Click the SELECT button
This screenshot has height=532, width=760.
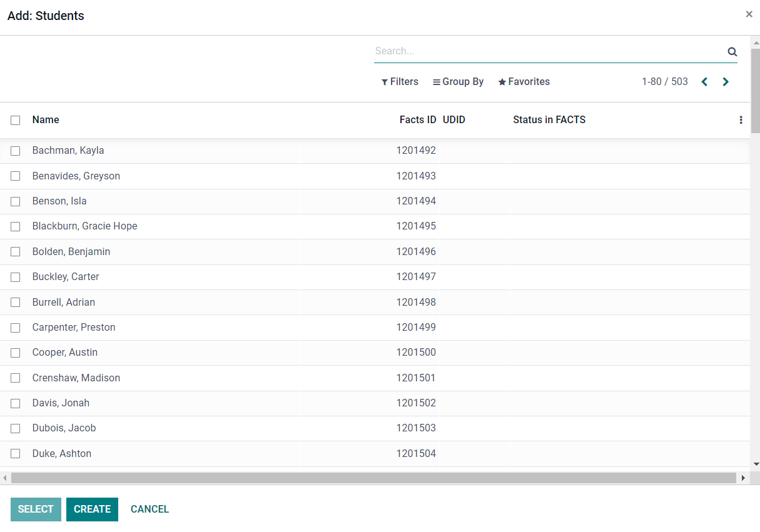pyautogui.click(x=36, y=509)
